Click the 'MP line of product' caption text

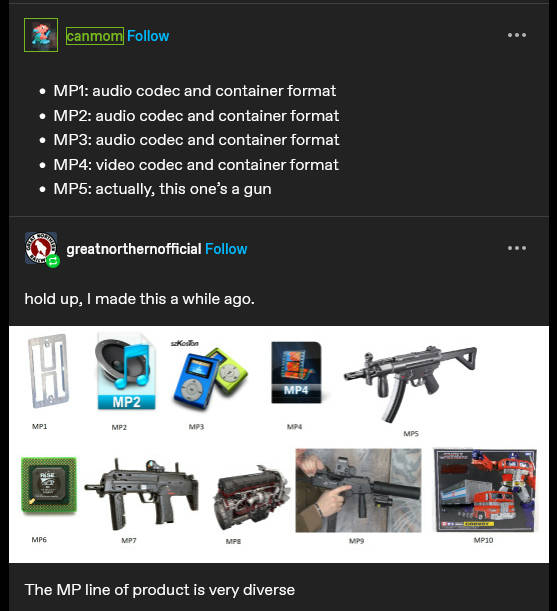pos(159,590)
